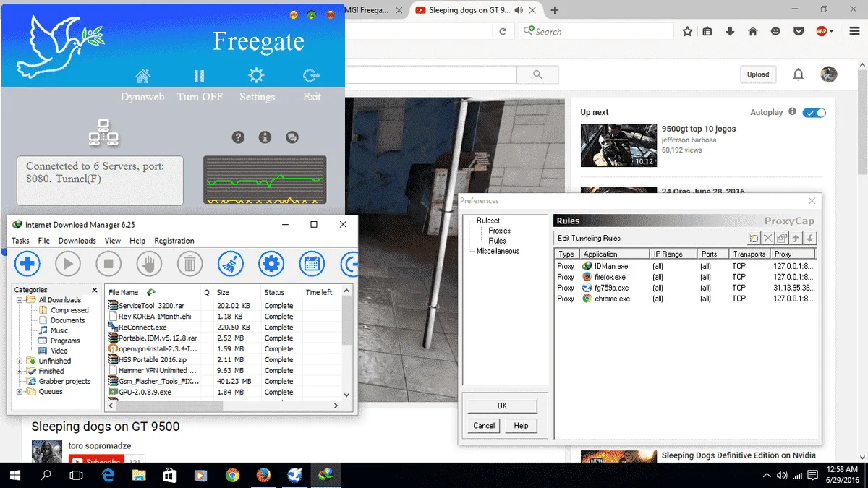Click Move rule down arrow in ProxyCap

click(x=810, y=238)
